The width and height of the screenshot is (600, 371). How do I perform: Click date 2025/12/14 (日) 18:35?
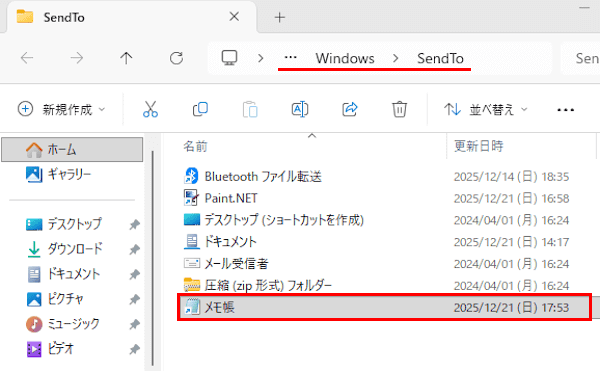click(x=511, y=177)
